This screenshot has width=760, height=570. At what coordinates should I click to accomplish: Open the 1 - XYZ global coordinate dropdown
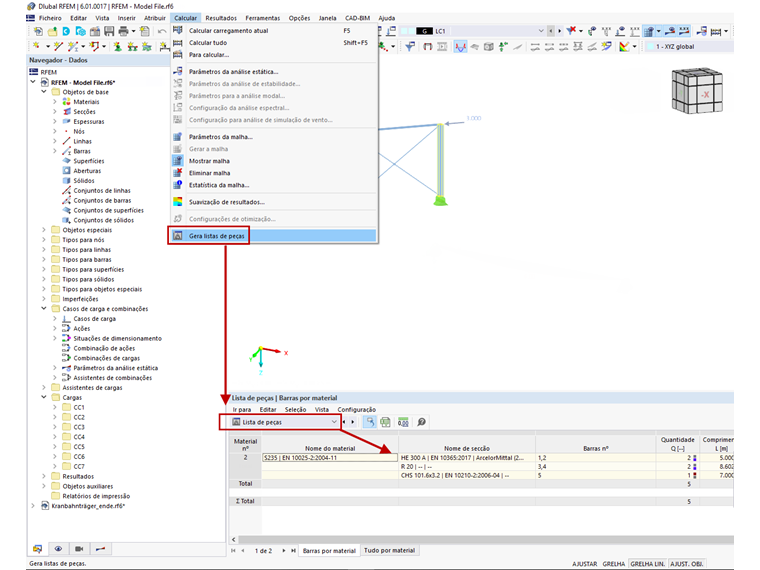(688, 47)
